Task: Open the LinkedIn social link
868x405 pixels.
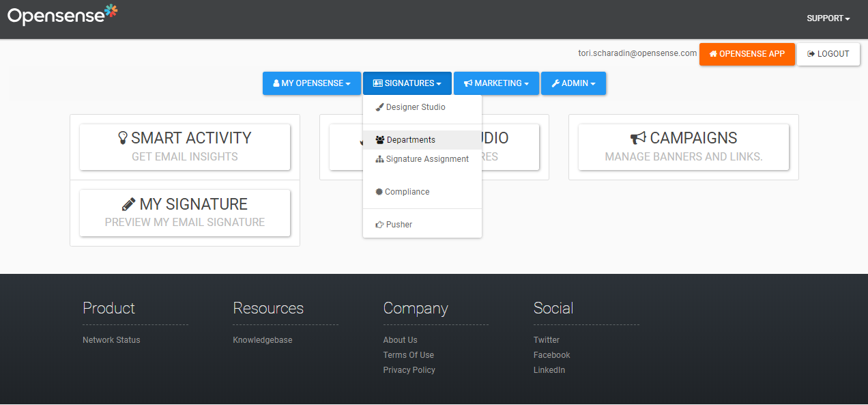Action: [x=549, y=370]
